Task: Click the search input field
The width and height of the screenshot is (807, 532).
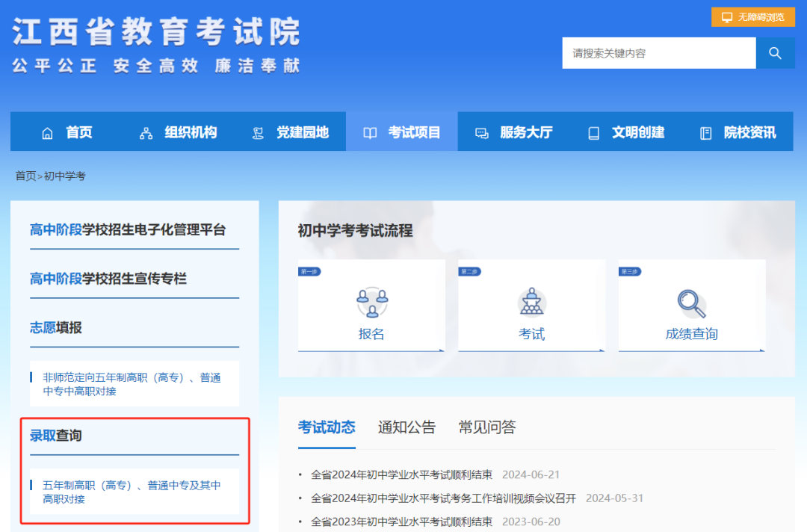Action: [658, 52]
